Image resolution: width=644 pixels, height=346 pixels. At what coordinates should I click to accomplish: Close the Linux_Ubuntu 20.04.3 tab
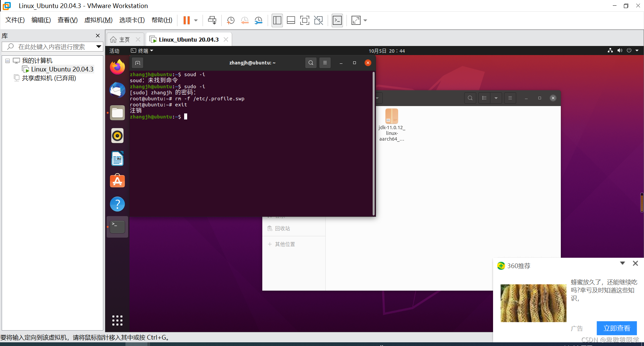point(226,40)
